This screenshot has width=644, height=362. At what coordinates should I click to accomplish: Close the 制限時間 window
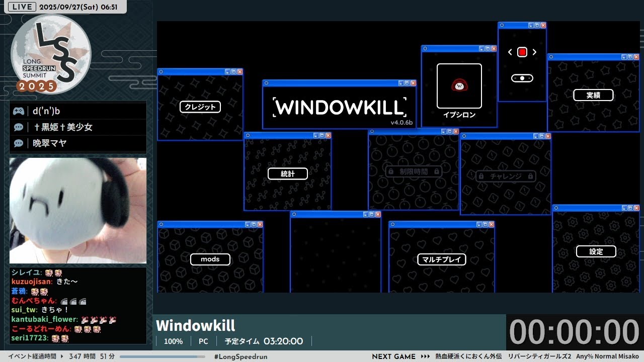456,132
